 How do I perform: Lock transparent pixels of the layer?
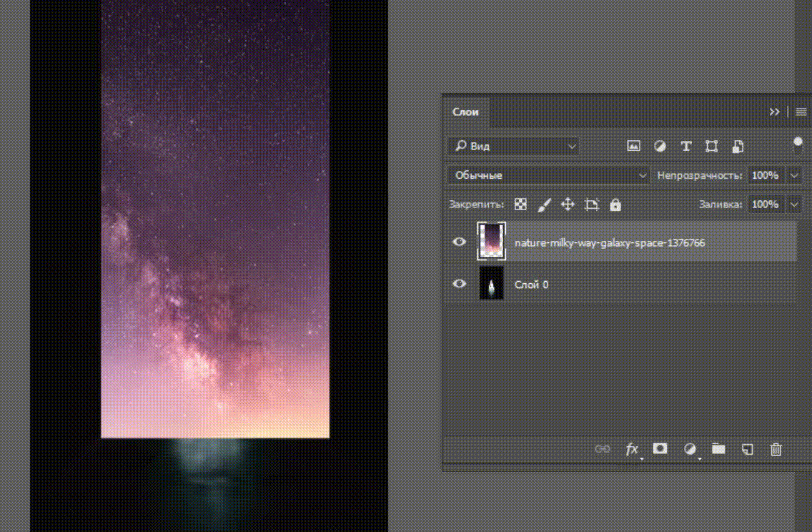pyautogui.click(x=520, y=204)
